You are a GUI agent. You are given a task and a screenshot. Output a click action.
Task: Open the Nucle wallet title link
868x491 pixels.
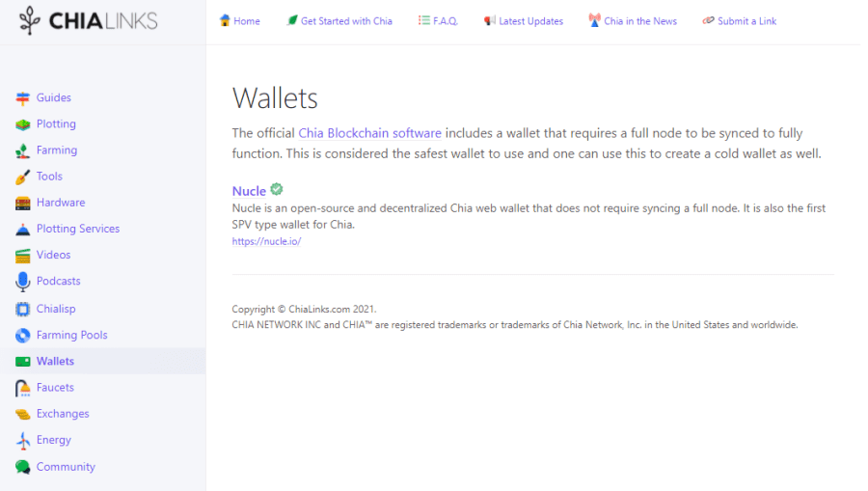coord(249,191)
